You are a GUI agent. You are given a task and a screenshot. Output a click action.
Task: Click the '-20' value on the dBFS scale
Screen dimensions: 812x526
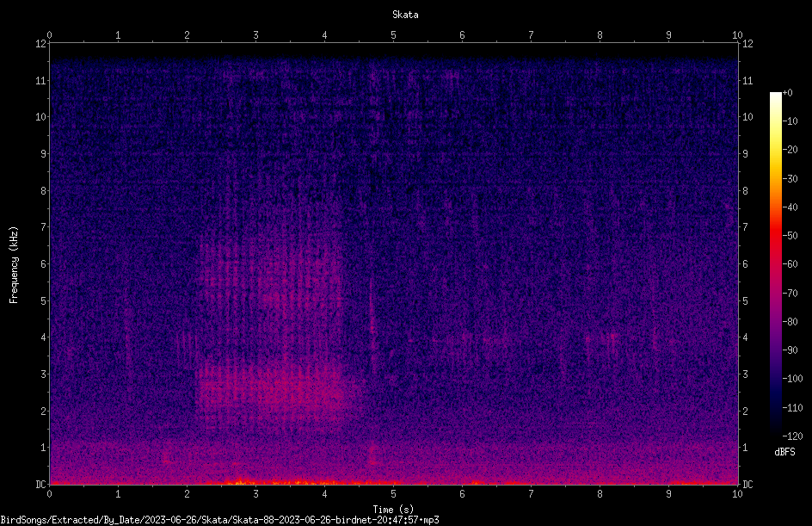click(790, 150)
